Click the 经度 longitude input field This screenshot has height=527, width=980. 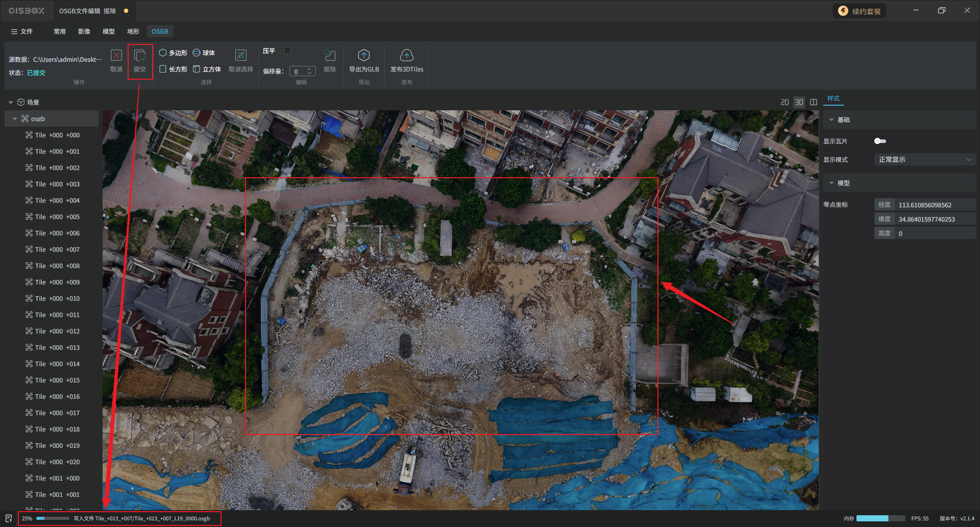pyautogui.click(x=934, y=205)
